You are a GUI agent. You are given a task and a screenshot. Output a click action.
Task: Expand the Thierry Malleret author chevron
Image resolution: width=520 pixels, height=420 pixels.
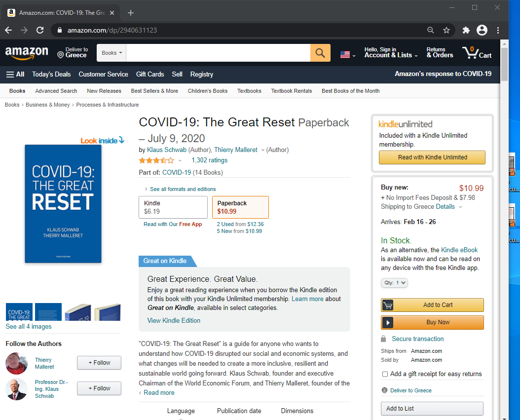point(262,150)
